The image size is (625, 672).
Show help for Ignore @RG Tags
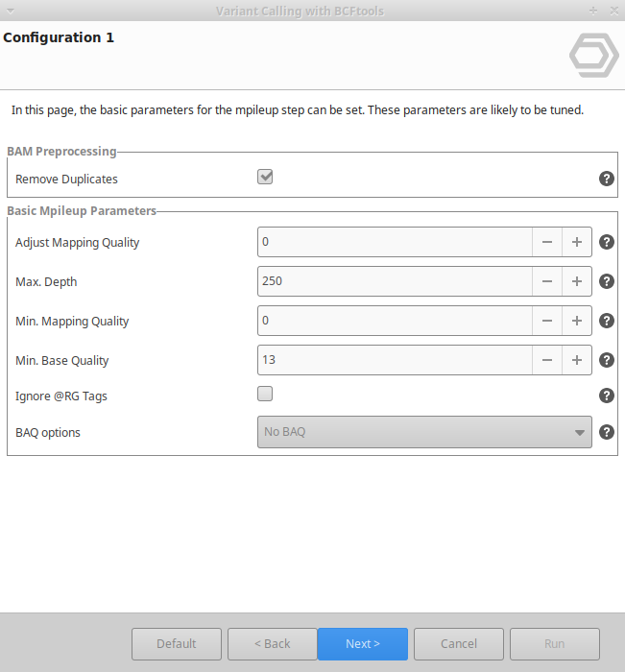click(x=606, y=396)
